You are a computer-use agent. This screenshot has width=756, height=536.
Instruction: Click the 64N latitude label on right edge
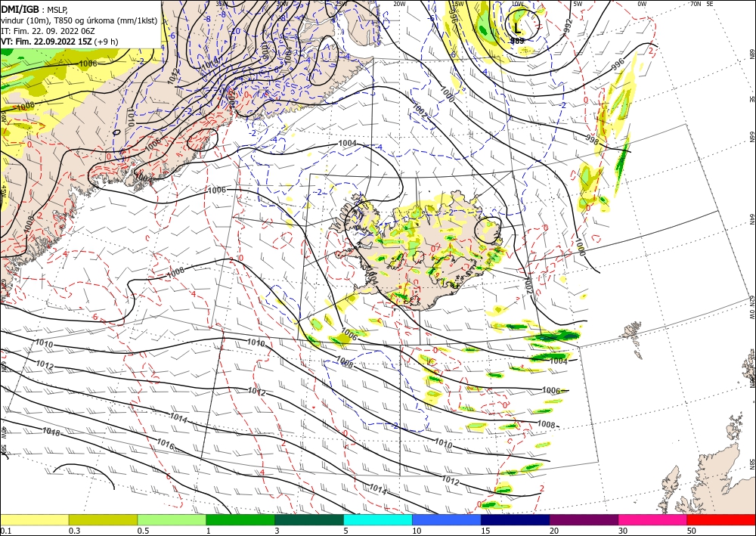(x=751, y=219)
